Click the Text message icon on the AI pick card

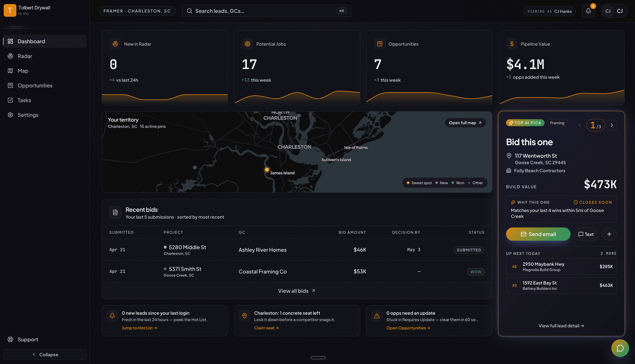pyautogui.click(x=586, y=234)
